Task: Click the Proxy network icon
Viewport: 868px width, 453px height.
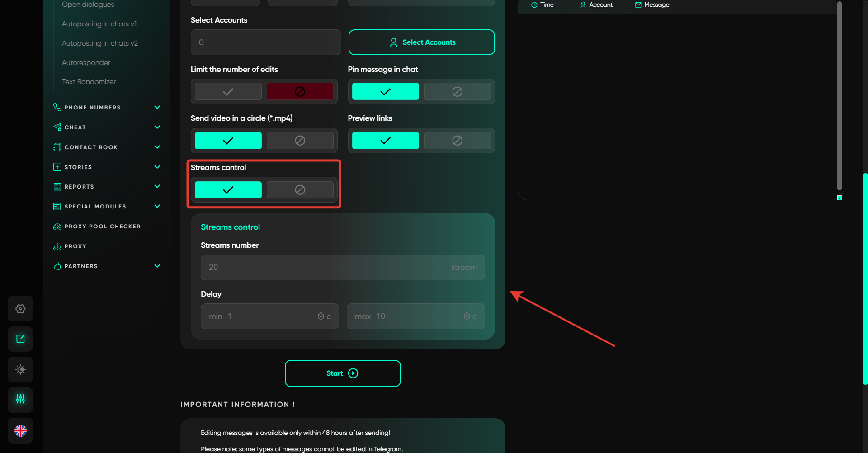Action: pos(57,246)
